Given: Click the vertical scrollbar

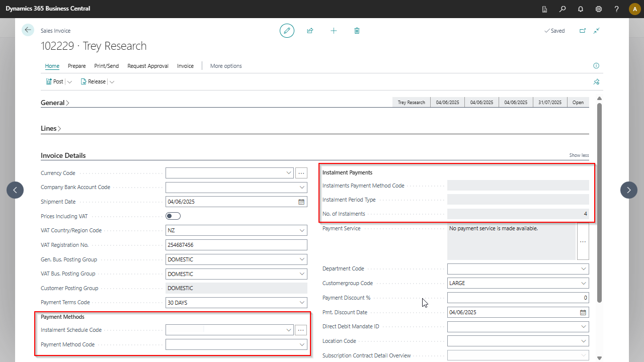Looking at the screenshot, I should click(599, 203).
